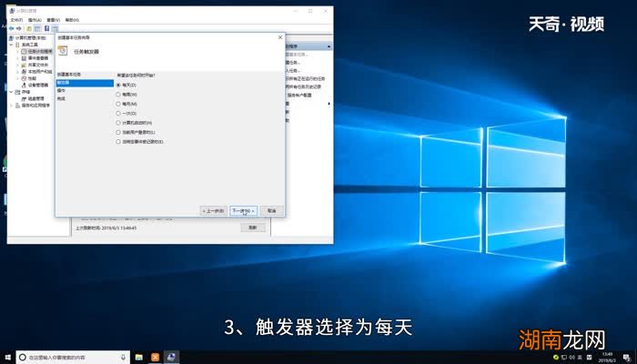Open the 文件(F) menu
The width and height of the screenshot is (637, 364).
click(x=16, y=20)
